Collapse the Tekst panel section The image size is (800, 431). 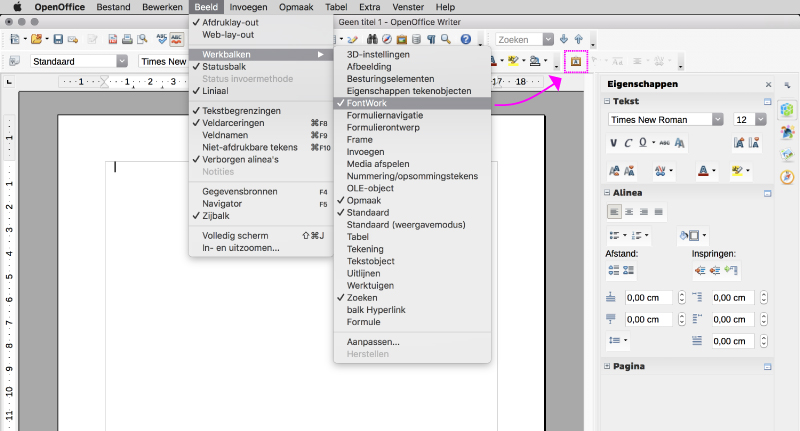click(x=607, y=101)
